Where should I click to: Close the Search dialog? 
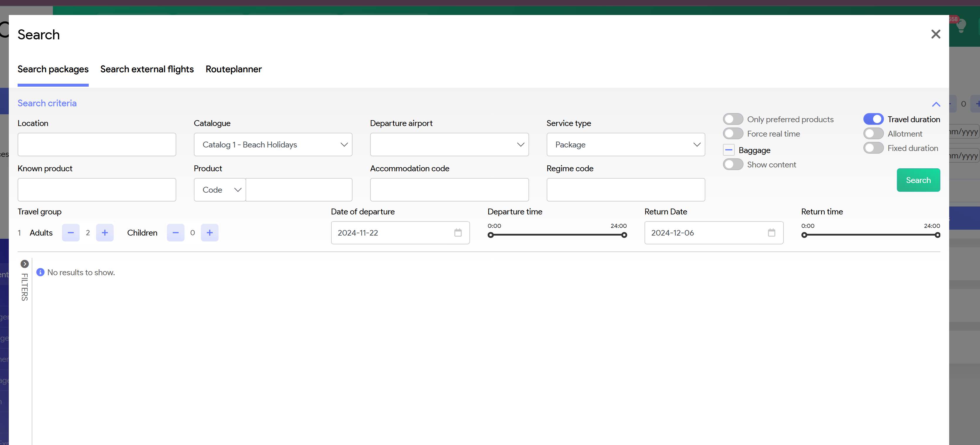click(935, 34)
